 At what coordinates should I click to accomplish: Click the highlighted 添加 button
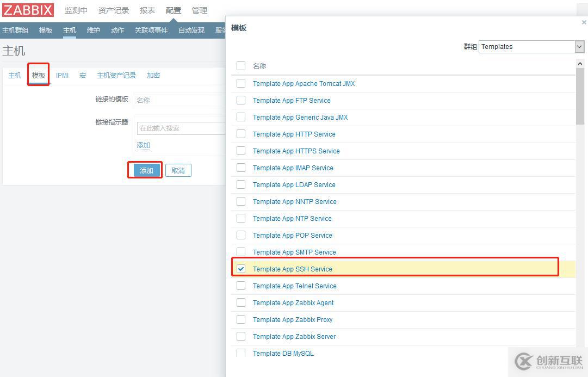click(x=145, y=170)
